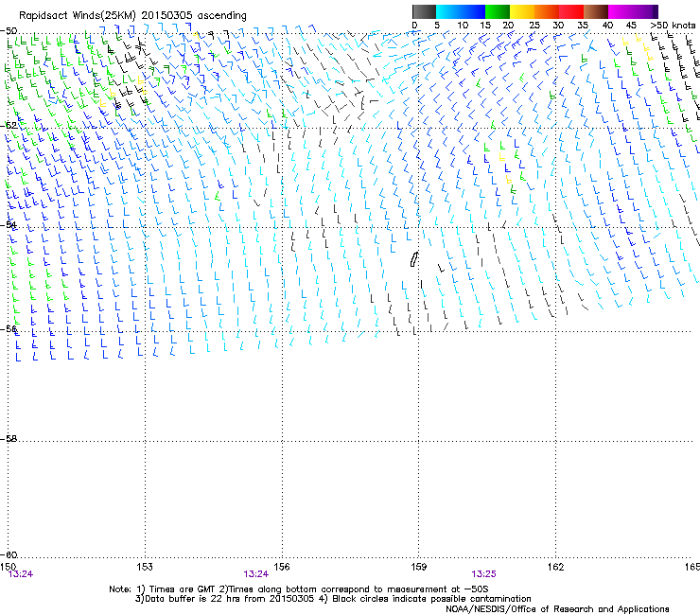Click the 'Rapidscat Winds(25KM)' title text
The image size is (700, 615).
(78, 16)
